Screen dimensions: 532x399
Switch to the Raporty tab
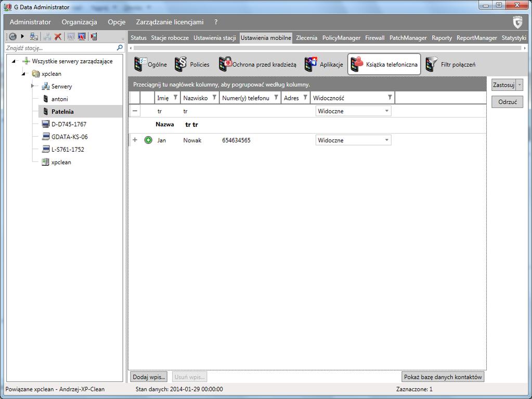click(x=442, y=37)
